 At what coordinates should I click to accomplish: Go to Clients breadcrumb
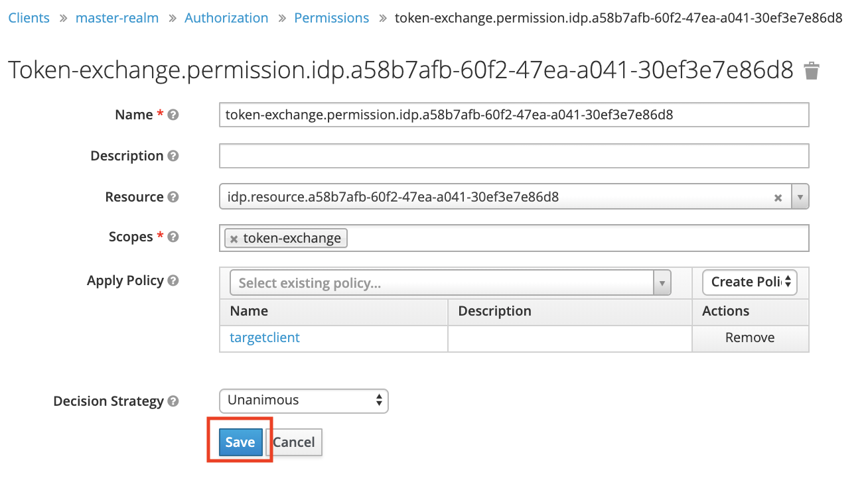coord(29,18)
